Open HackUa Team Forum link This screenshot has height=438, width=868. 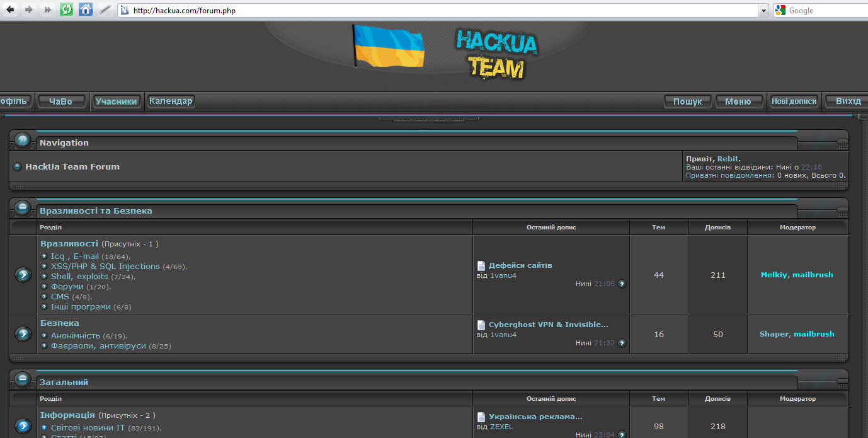tap(72, 167)
